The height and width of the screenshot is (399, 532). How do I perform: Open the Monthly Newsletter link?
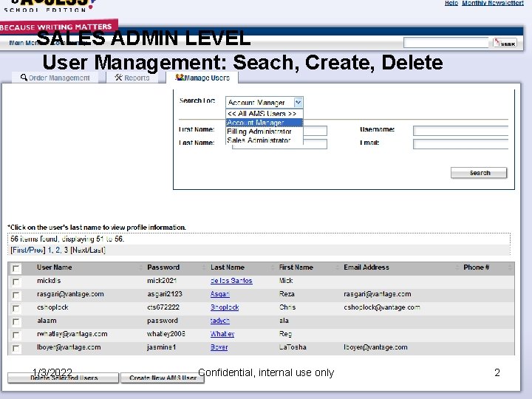pos(493,3)
